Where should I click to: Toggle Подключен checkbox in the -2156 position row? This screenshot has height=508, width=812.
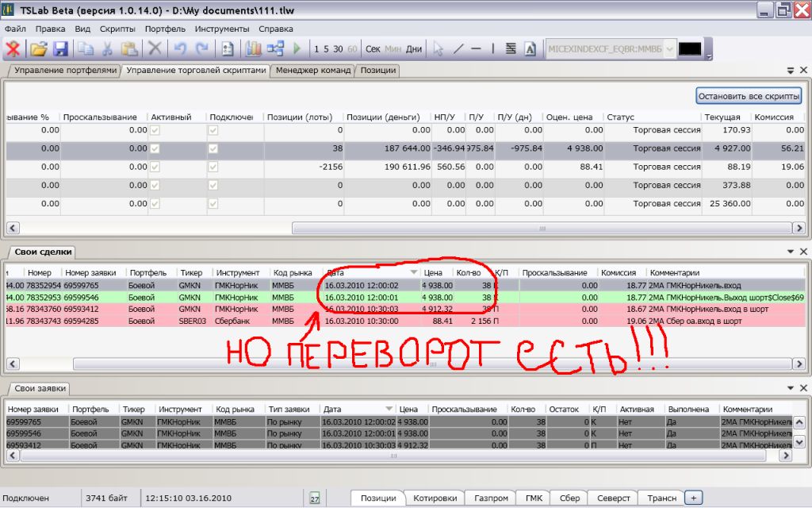pos(213,167)
